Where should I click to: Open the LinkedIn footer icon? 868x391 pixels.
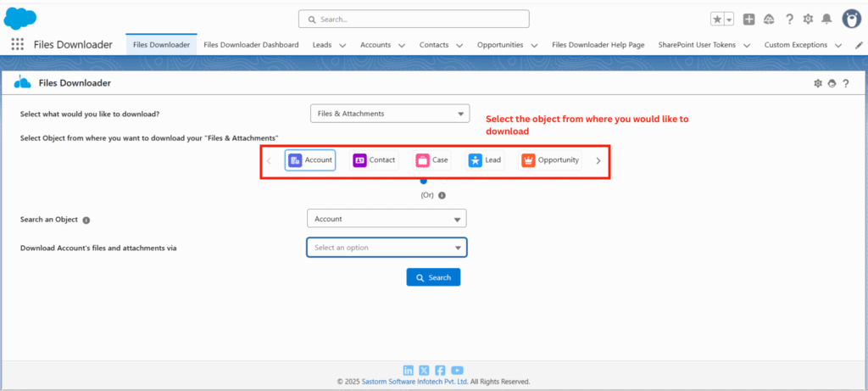(409, 371)
